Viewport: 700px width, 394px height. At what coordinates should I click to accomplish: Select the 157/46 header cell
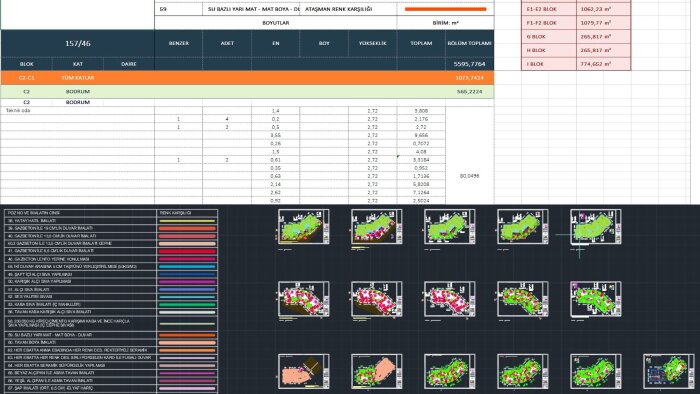point(78,43)
